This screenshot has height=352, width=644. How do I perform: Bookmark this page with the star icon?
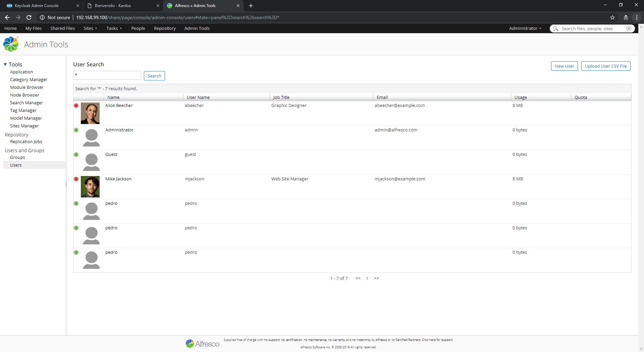[x=612, y=17]
